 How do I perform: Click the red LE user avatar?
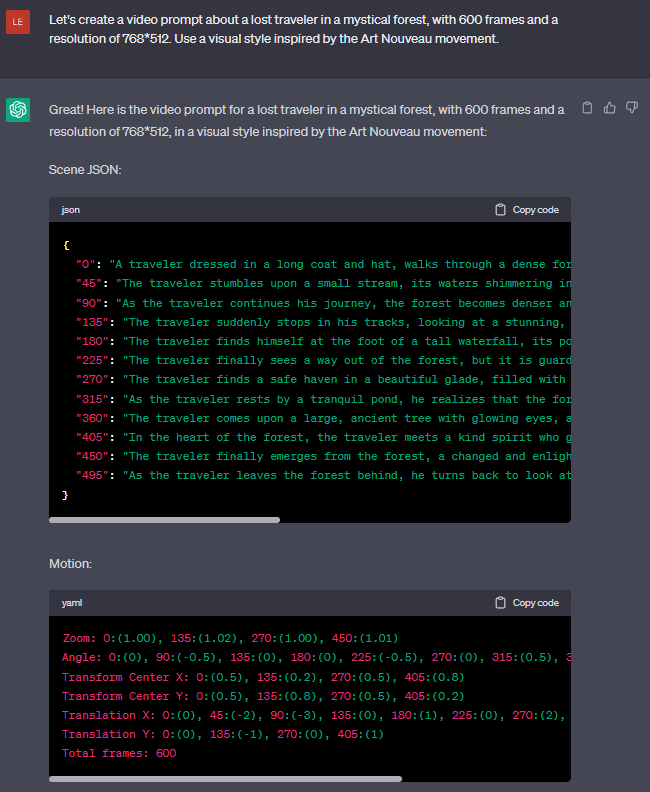point(18,22)
